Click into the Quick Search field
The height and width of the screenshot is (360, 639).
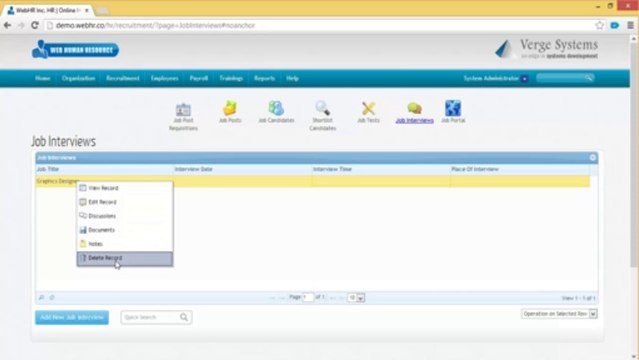click(x=150, y=317)
